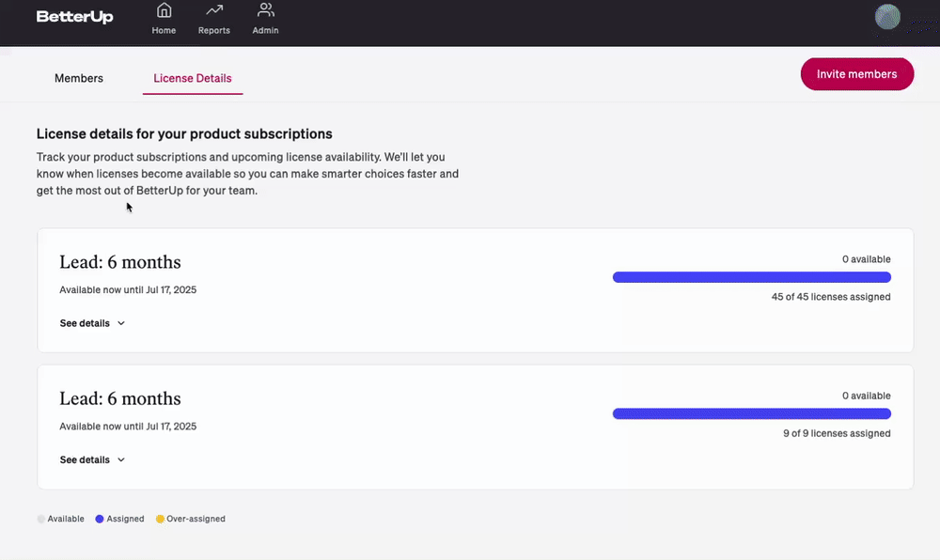Click the Home house icon
This screenshot has width=940, height=560.
point(164,10)
